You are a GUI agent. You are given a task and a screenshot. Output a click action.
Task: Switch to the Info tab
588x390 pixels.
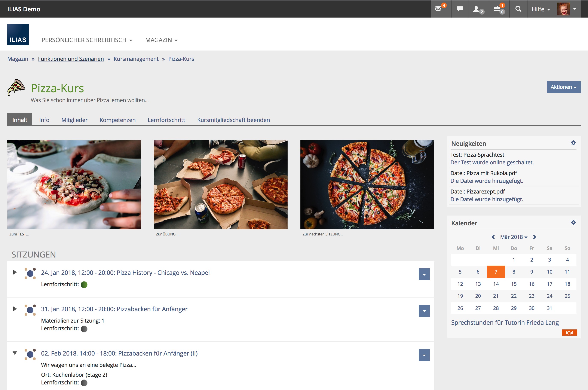tap(44, 120)
